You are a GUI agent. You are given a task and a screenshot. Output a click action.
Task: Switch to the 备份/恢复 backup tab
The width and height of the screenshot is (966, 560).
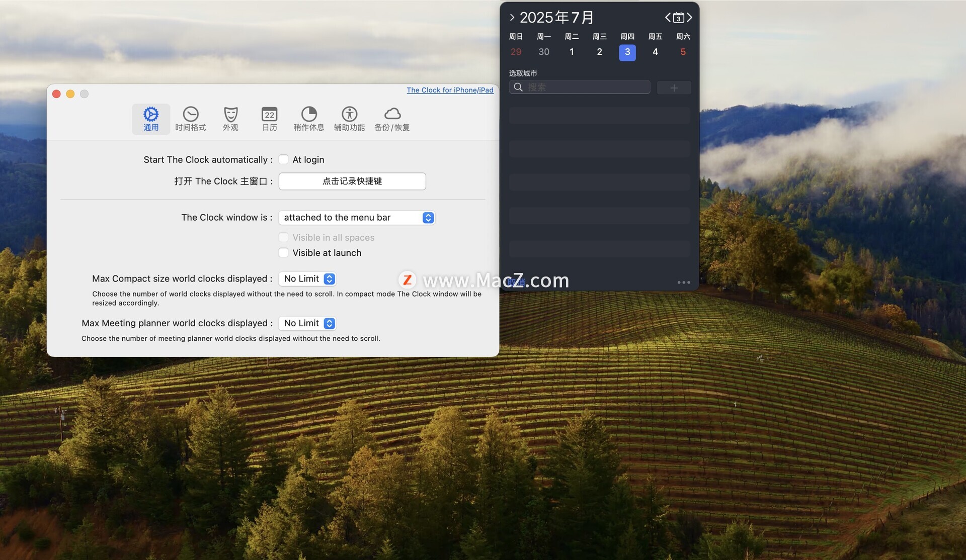click(x=392, y=119)
